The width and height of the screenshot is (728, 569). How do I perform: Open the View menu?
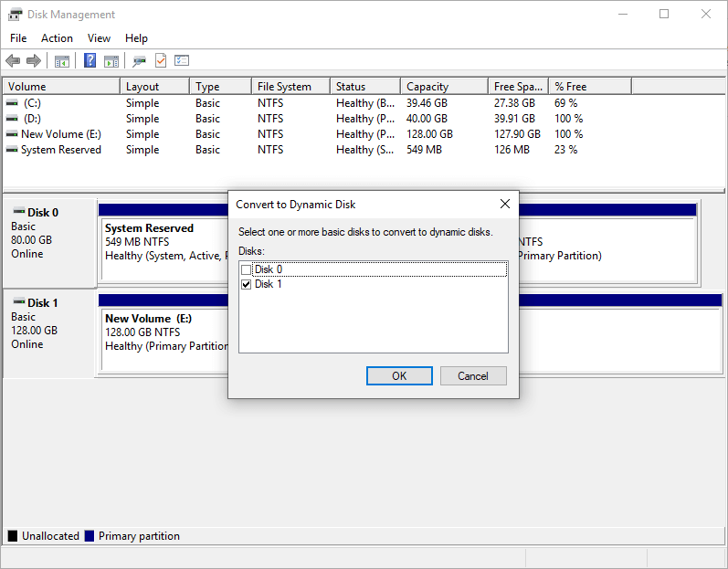tap(99, 38)
